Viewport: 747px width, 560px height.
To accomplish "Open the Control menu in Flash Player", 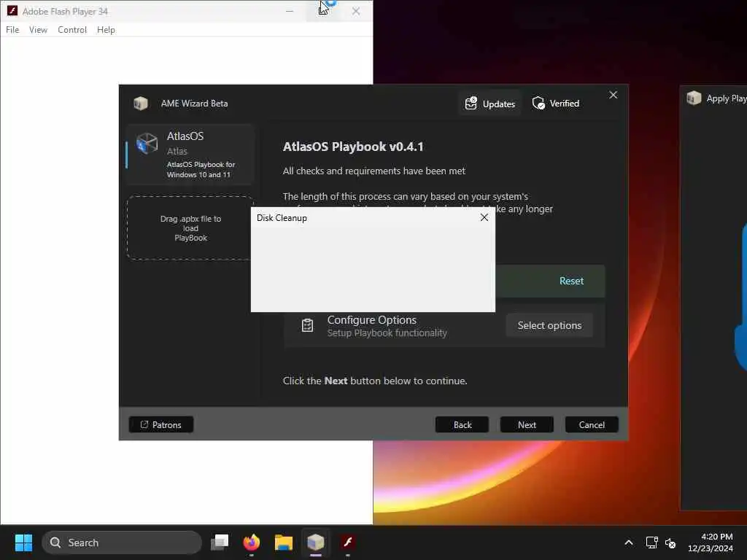I will pos(72,29).
